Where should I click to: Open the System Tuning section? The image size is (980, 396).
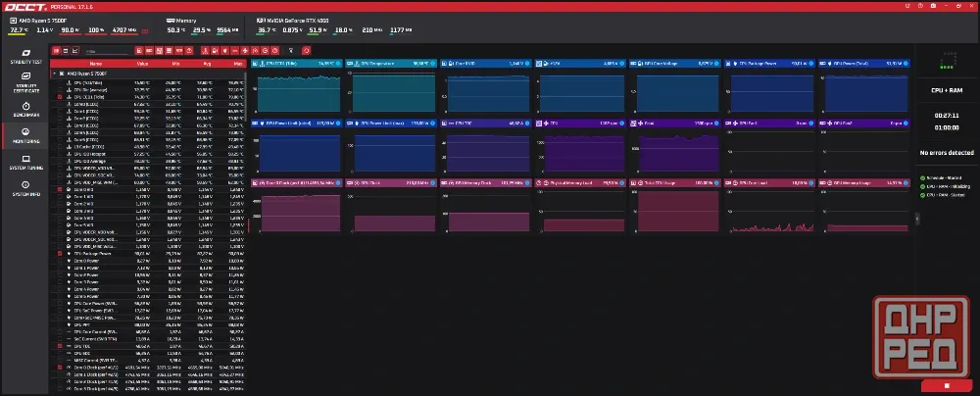click(25, 163)
